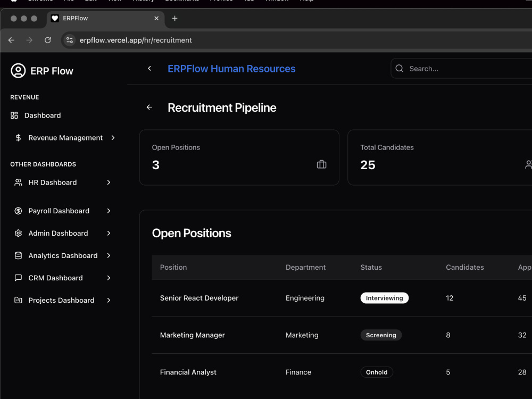Collapse sidebar using chevron beside ERPFlow Human Resources
Image resolution: width=532 pixels, height=399 pixels.
(149, 69)
